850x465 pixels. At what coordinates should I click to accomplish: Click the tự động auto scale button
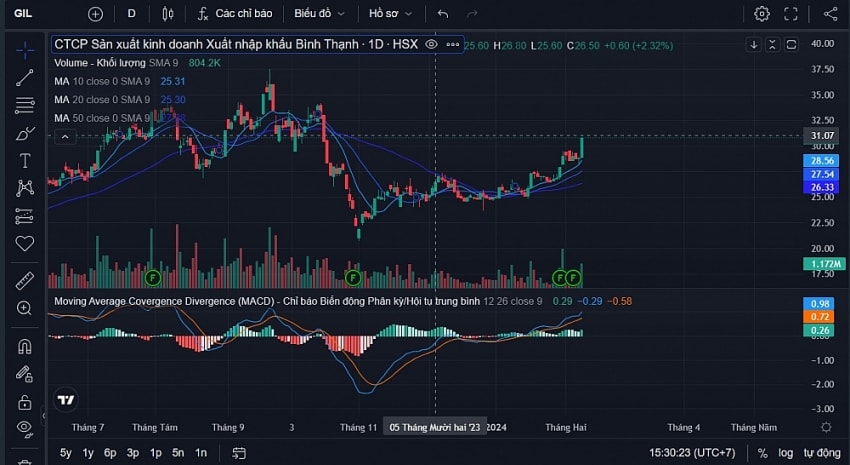tap(822, 453)
